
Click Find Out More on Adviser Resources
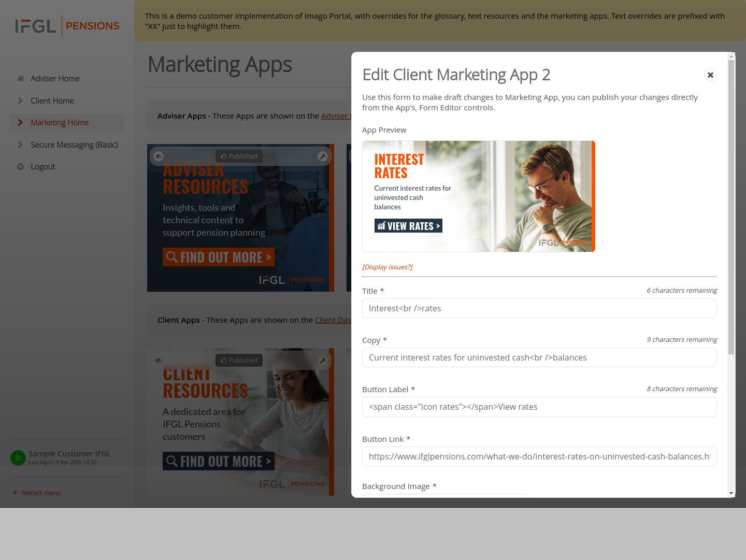pyautogui.click(x=219, y=257)
